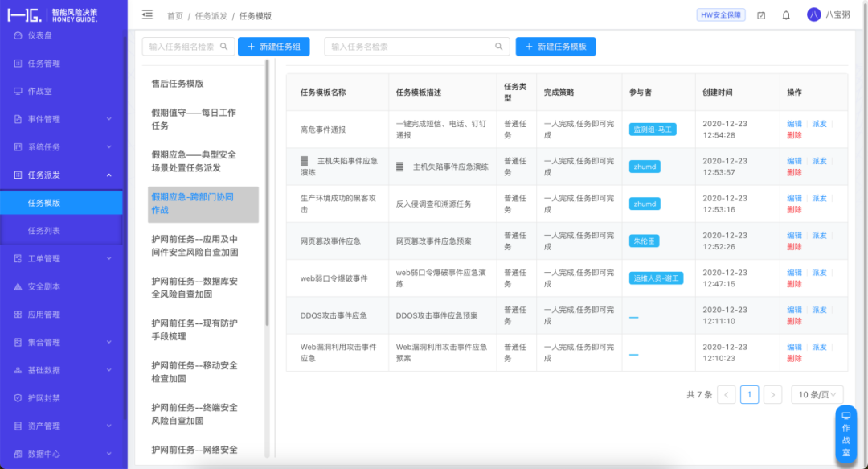Click 编辑 for Web漏洞利用攻击事件应急 row
The width and height of the screenshot is (868, 469).
coord(794,347)
